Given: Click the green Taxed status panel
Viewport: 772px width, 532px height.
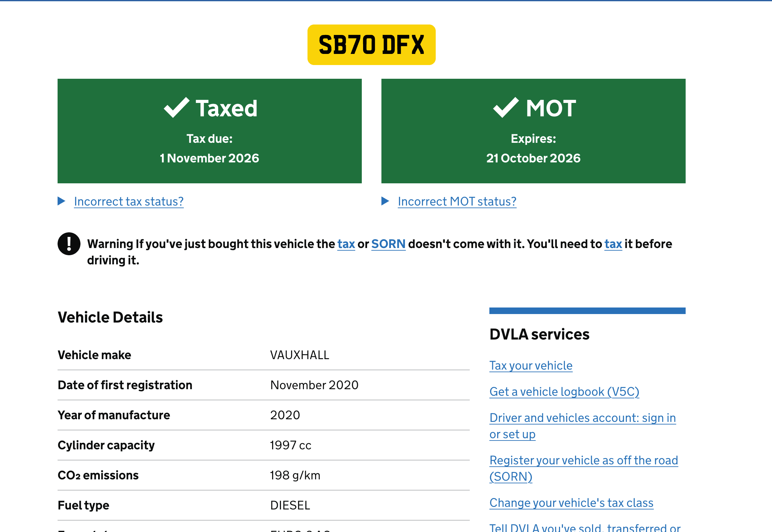Looking at the screenshot, I should click(x=209, y=131).
